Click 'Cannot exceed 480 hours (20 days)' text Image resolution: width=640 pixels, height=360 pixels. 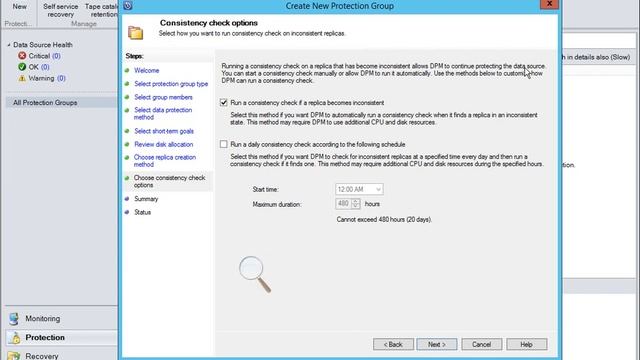point(384,219)
